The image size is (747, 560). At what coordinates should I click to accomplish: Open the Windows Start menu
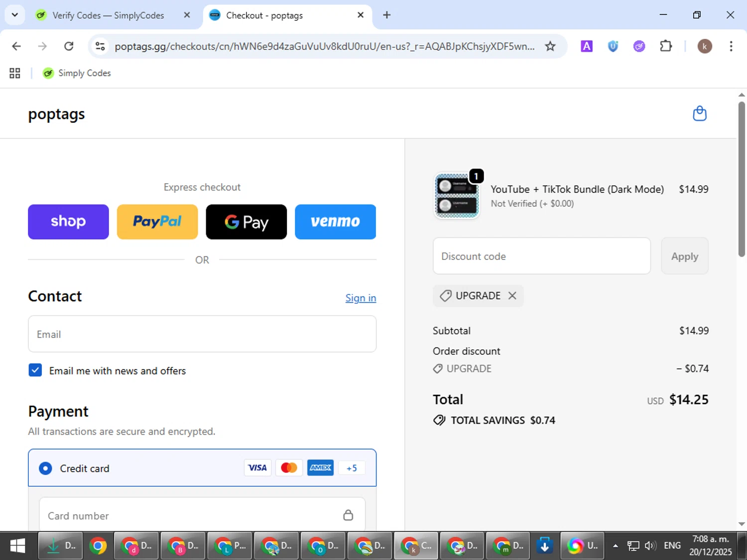click(x=18, y=546)
